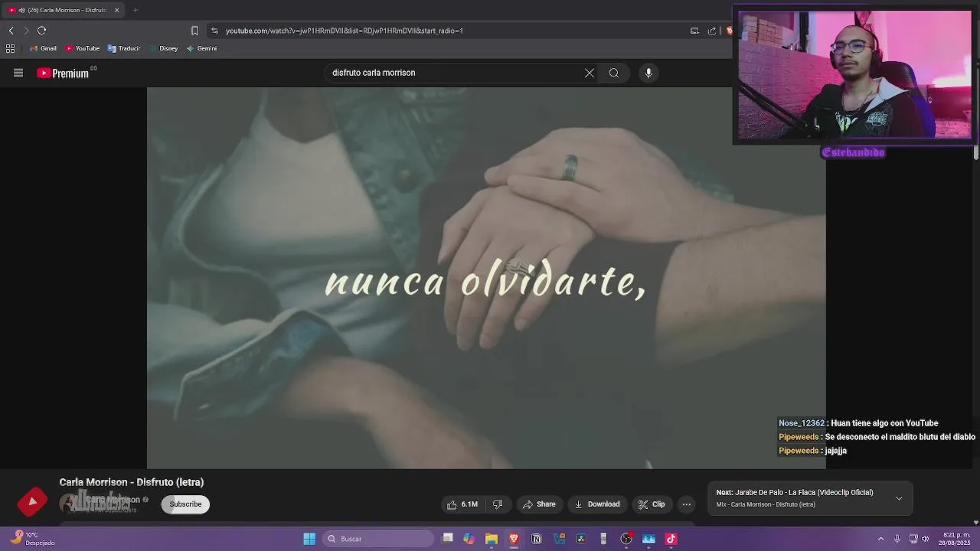Image resolution: width=980 pixels, height=551 pixels.
Task: Click the taskbar Buscar search box
Action: point(378,539)
